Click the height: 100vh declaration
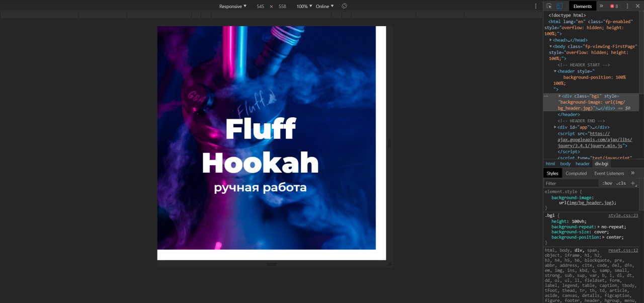 coord(569,221)
